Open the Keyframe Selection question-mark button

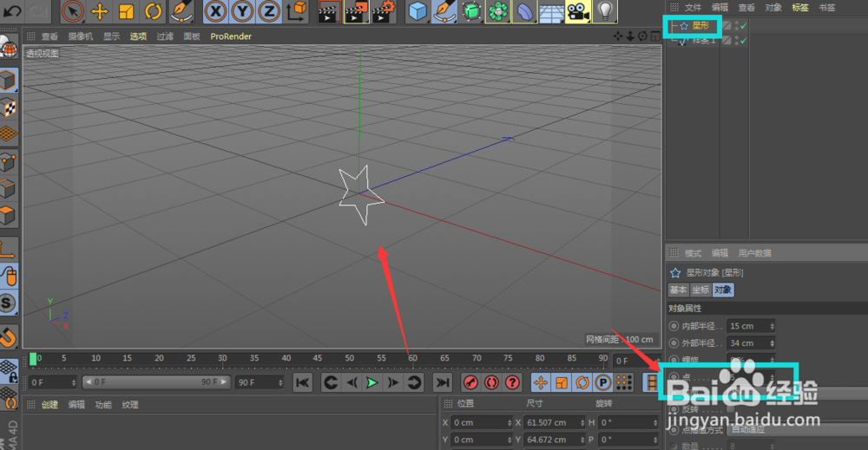click(x=513, y=382)
